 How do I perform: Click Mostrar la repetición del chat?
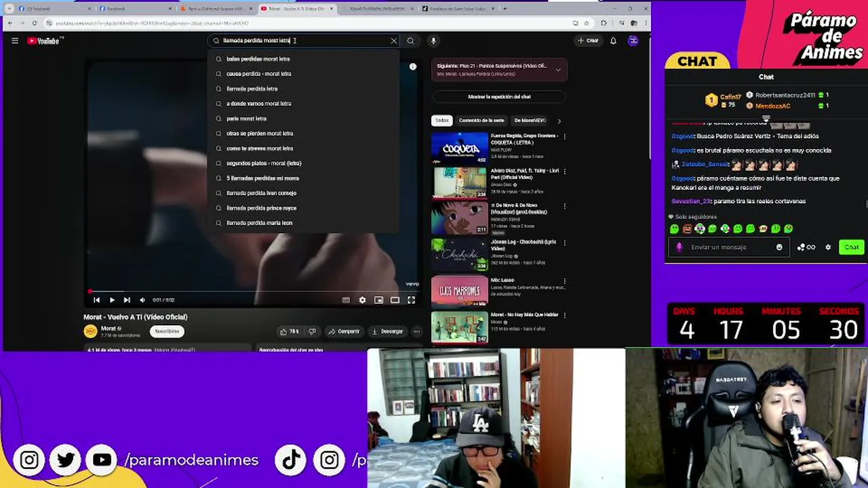pos(499,97)
